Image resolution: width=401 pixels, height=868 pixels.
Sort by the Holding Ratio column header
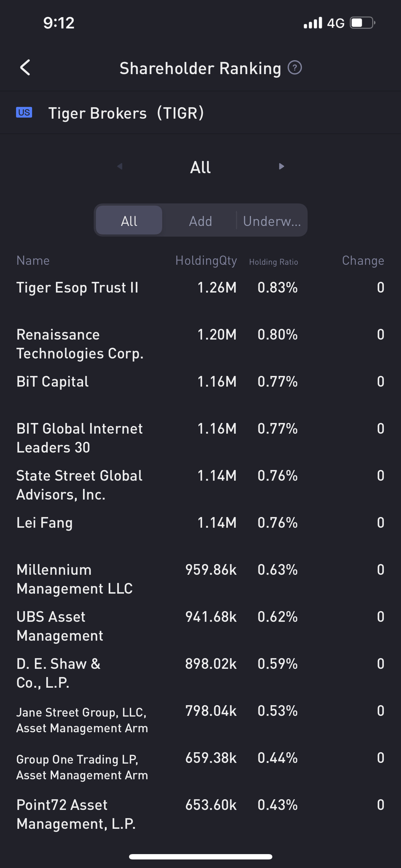(273, 262)
